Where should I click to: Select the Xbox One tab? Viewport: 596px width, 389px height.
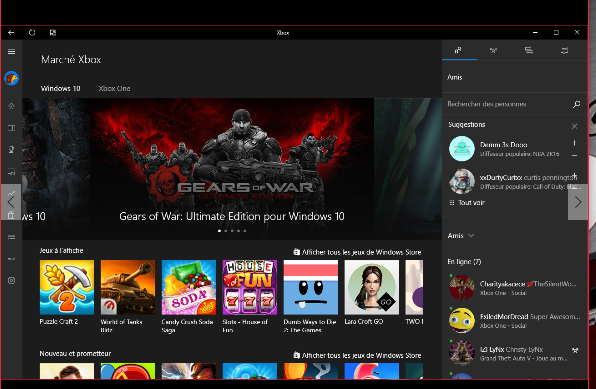pos(114,89)
